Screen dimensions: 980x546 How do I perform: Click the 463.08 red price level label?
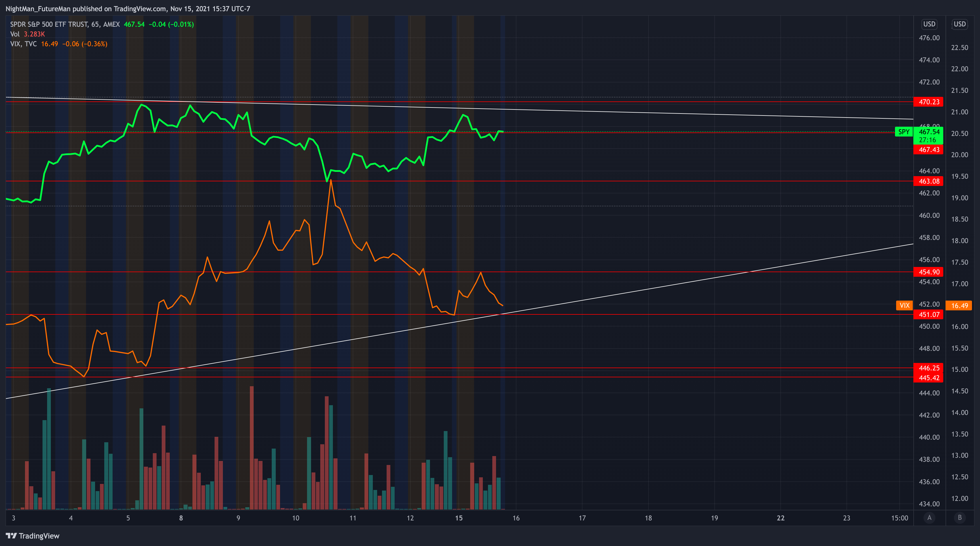(929, 181)
